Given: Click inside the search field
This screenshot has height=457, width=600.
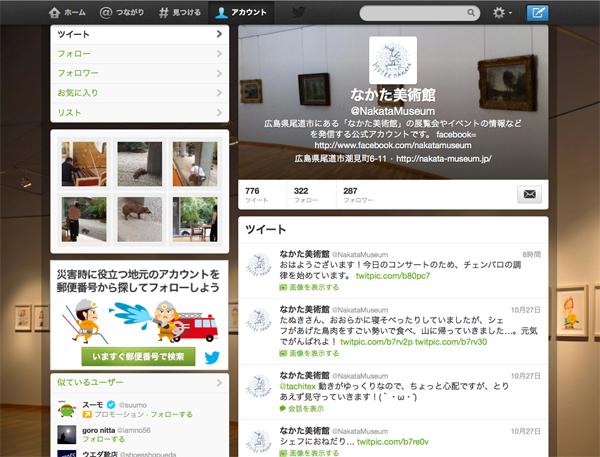Looking at the screenshot, I should coord(419,13).
